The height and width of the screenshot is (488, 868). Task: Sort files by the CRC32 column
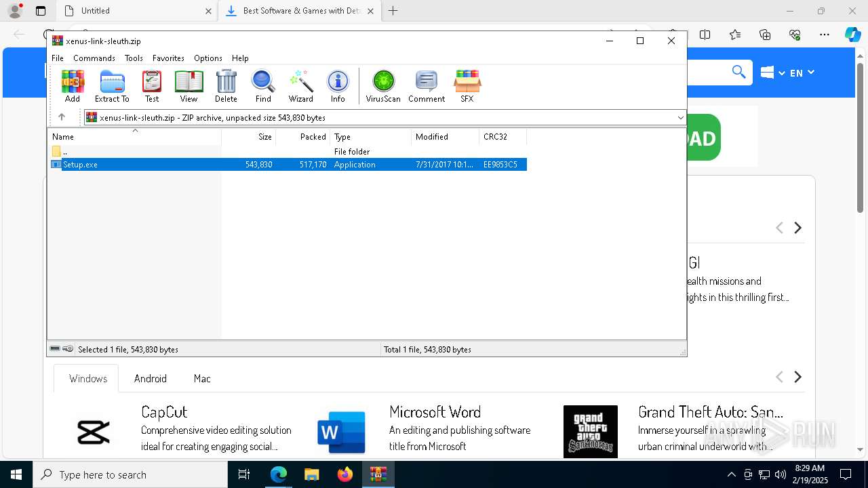[503, 137]
